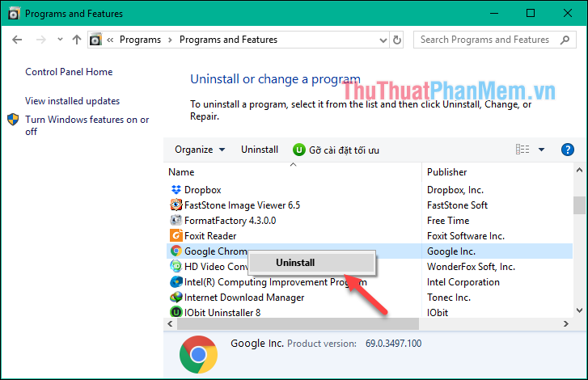Click the horizontal scrollbar thumb
Viewport: 588px width, 380px height.
point(298,323)
